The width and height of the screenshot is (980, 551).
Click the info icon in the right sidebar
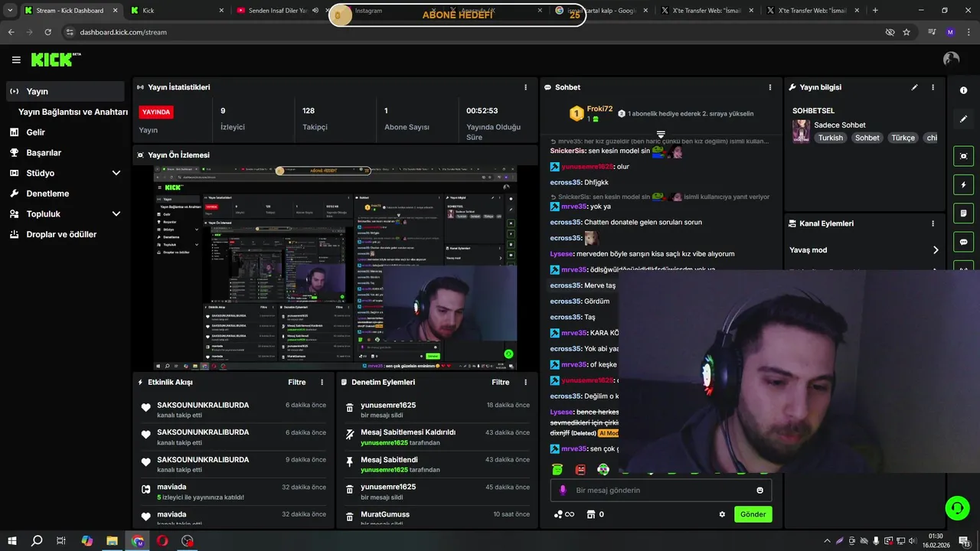point(963,90)
